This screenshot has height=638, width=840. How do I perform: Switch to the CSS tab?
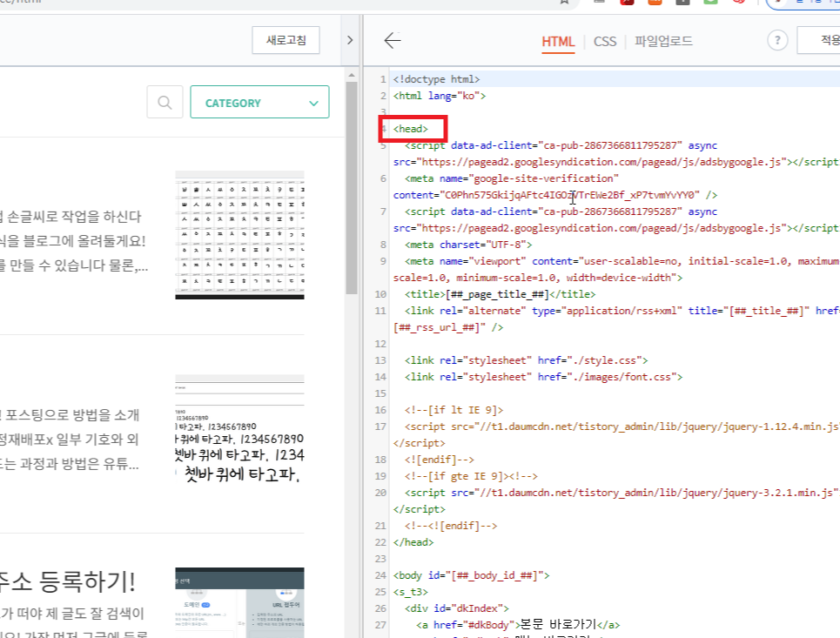605,41
